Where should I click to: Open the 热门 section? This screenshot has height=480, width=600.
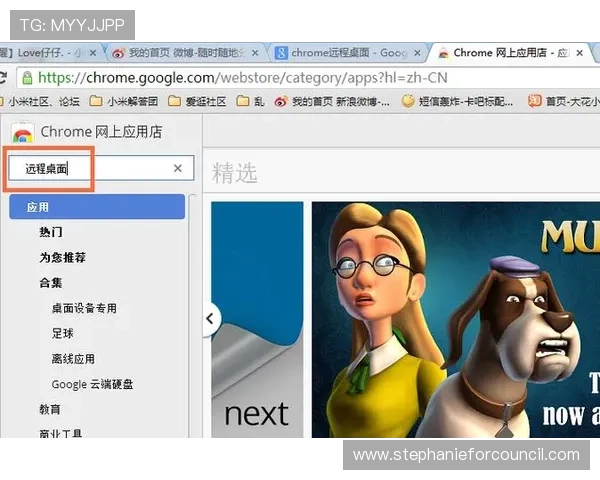click(x=51, y=232)
